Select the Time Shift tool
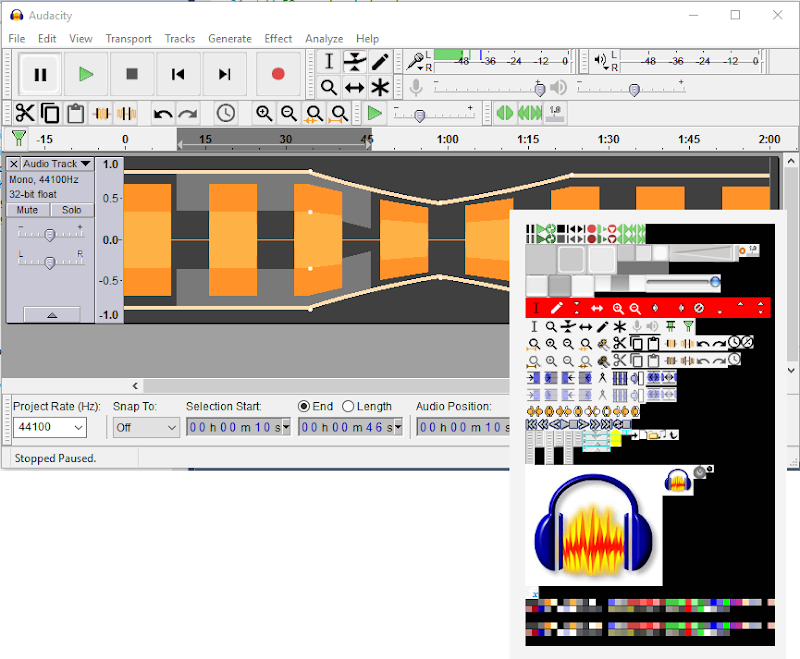 [355, 87]
